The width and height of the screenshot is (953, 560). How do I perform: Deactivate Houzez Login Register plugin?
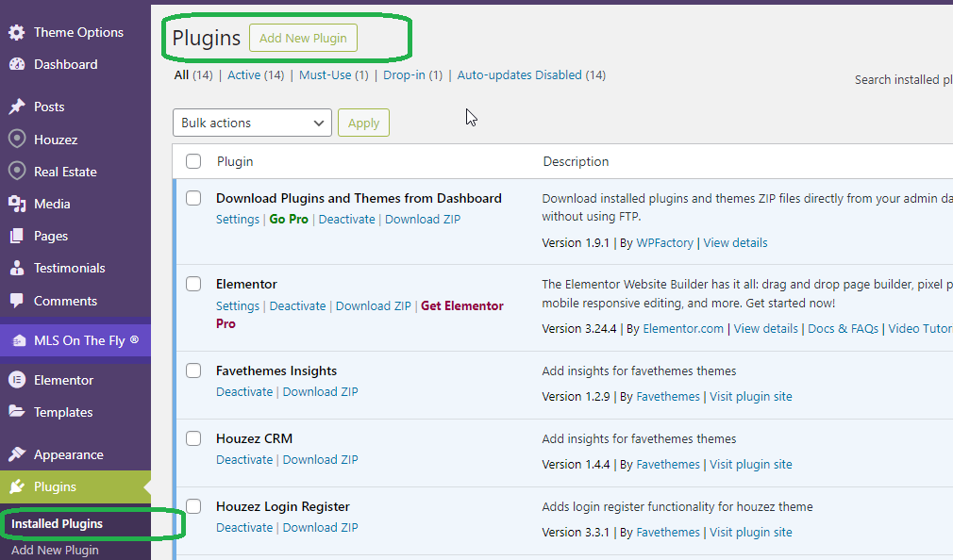pos(244,527)
